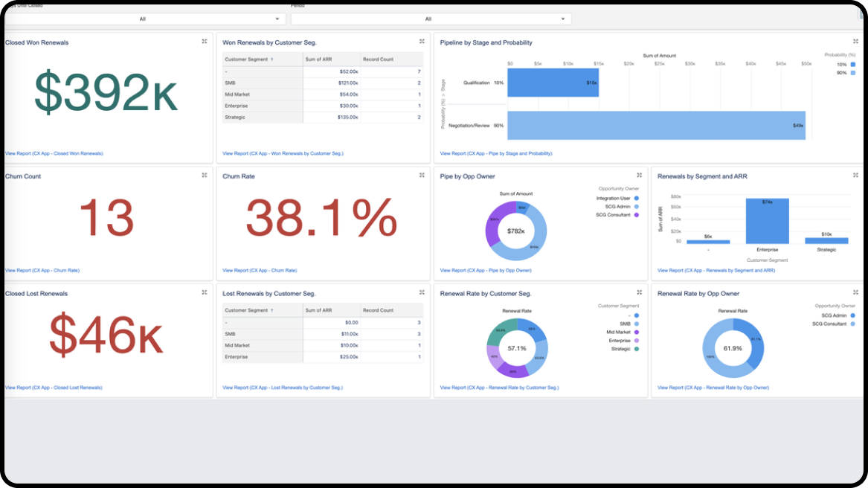This screenshot has height=488, width=868.
Task: Expand the Closed Won Renewals widget
Action: (205, 42)
